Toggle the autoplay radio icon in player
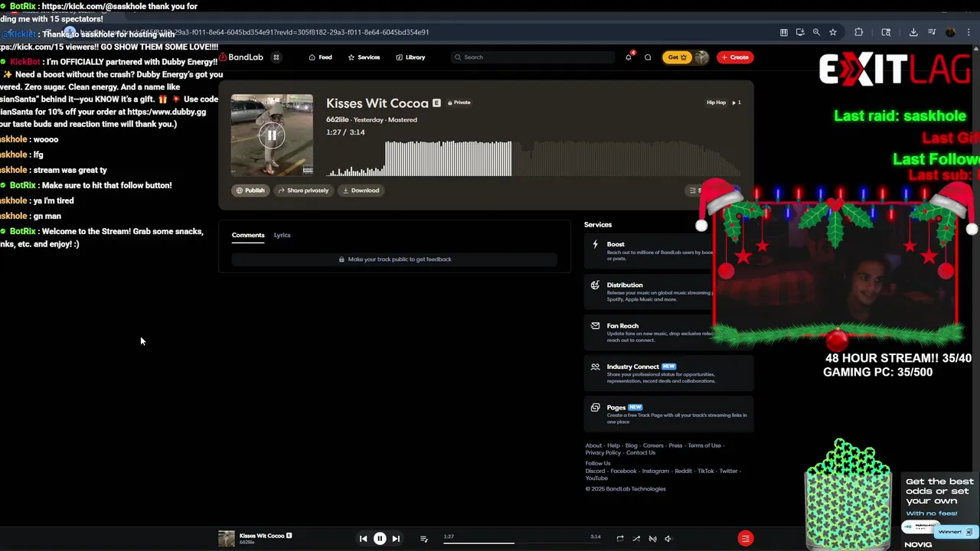The image size is (980, 551). (652, 539)
